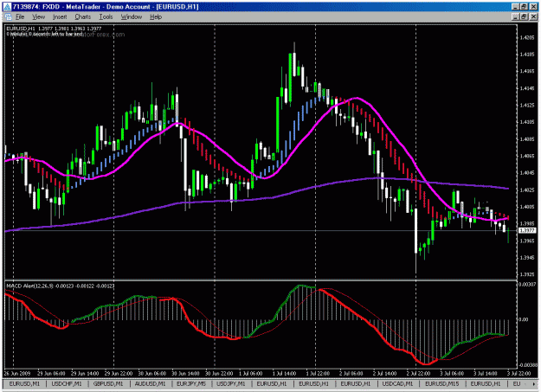Click the chart window icon beside File menu
The width and height of the screenshot is (541, 392).
9,17
